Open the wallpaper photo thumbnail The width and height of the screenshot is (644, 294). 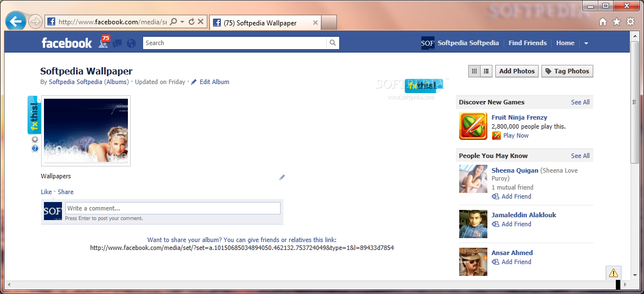click(86, 131)
